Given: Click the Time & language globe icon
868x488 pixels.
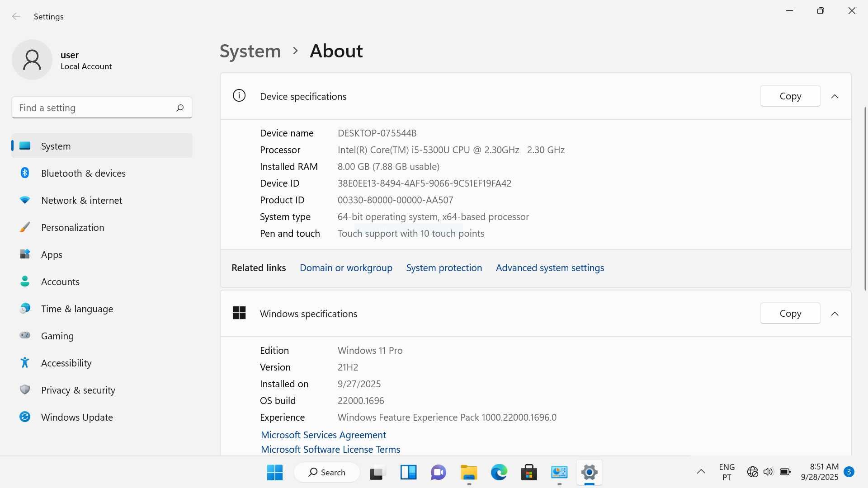Looking at the screenshot, I should 25,309.
